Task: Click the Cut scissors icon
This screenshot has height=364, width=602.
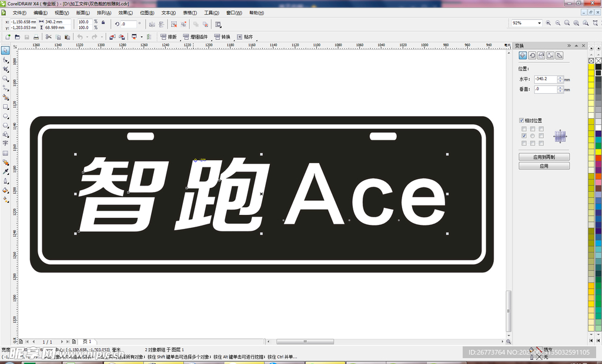Action: pyautogui.click(x=49, y=37)
